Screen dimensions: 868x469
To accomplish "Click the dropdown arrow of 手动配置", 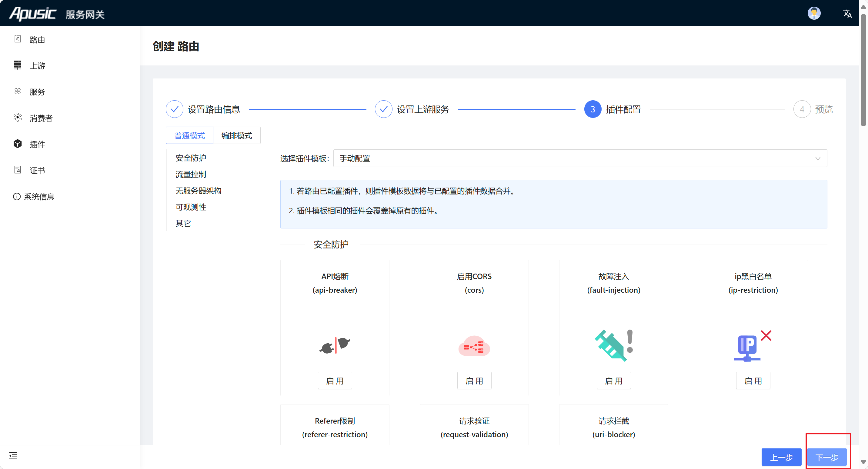I will [818, 158].
